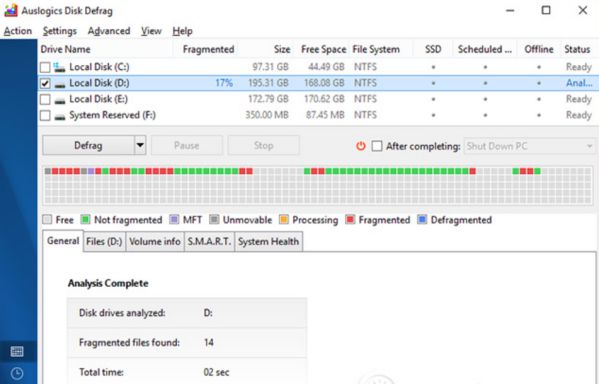Sort by Fragmented column header

tap(208, 49)
